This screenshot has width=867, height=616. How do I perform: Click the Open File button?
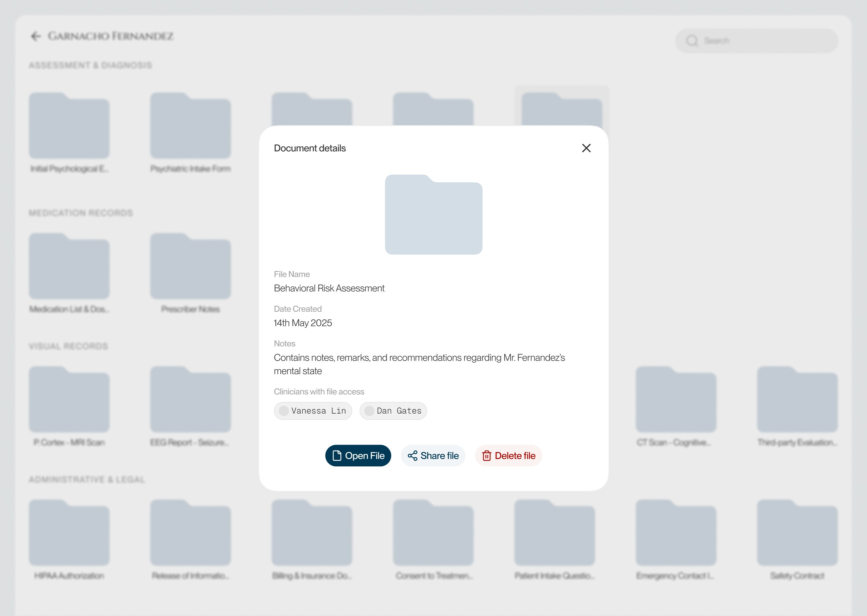point(358,456)
